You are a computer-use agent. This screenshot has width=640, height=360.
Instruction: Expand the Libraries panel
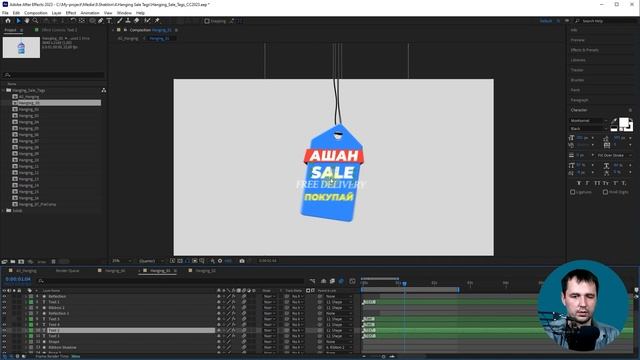click(x=578, y=60)
